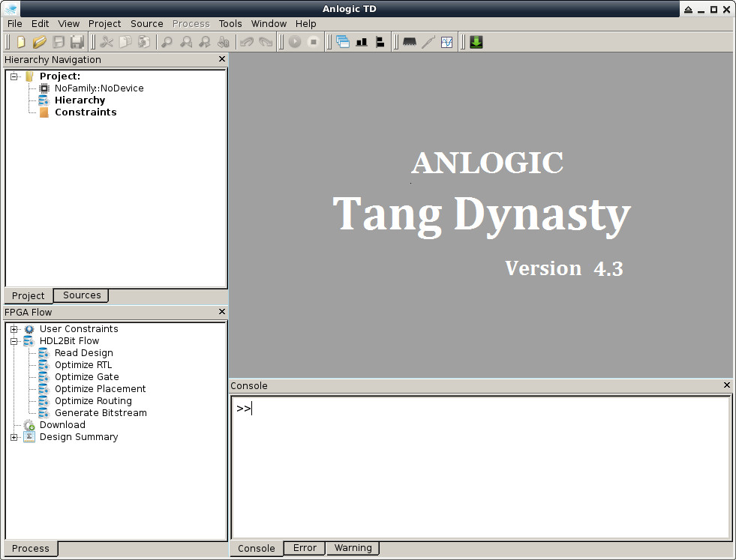Click the probe tool toolbar icon
The height and width of the screenshot is (560, 736).
(x=428, y=42)
